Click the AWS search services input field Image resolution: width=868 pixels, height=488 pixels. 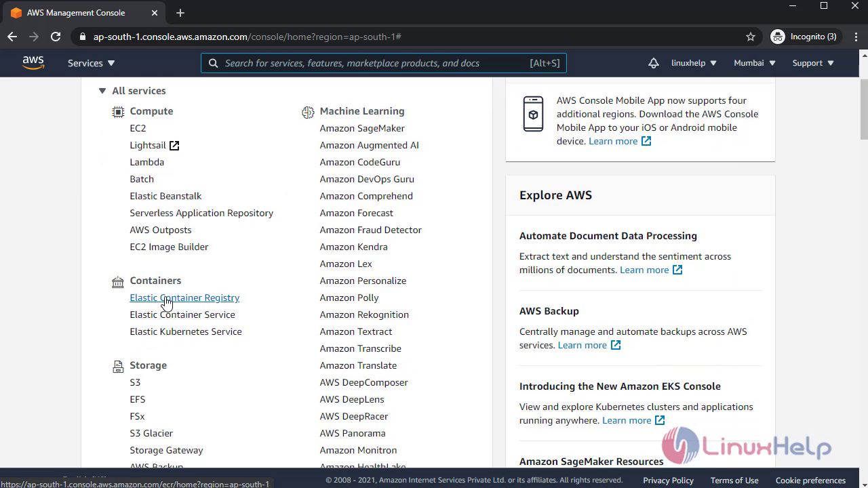384,63
